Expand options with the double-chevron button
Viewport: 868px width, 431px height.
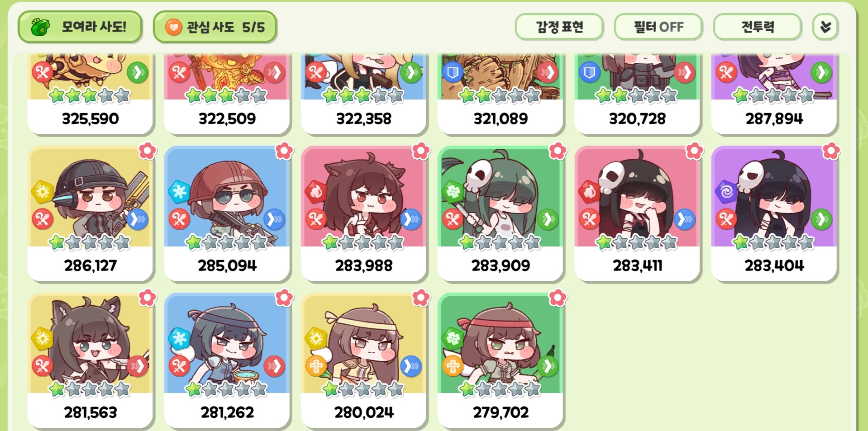pyautogui.click(x=825, y=27)
